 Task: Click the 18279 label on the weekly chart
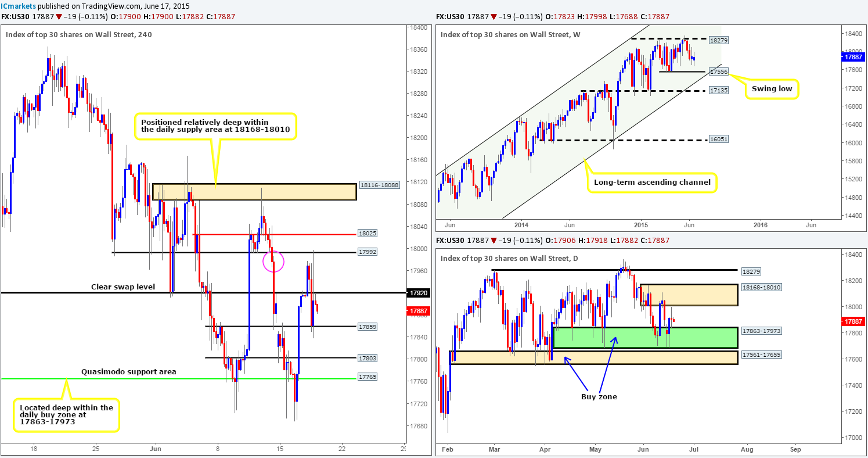(718, 41)
